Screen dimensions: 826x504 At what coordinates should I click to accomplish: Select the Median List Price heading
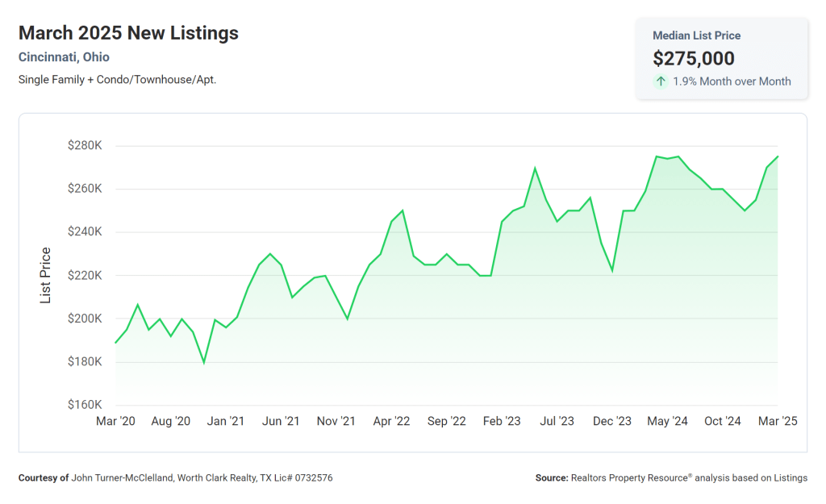click(696, 35)
